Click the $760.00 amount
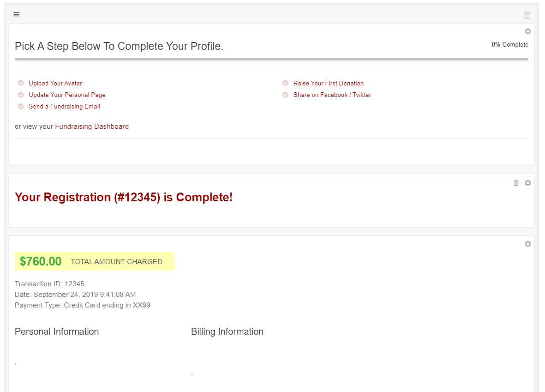This screenshot has height=392, width=545. coord(40,261)
